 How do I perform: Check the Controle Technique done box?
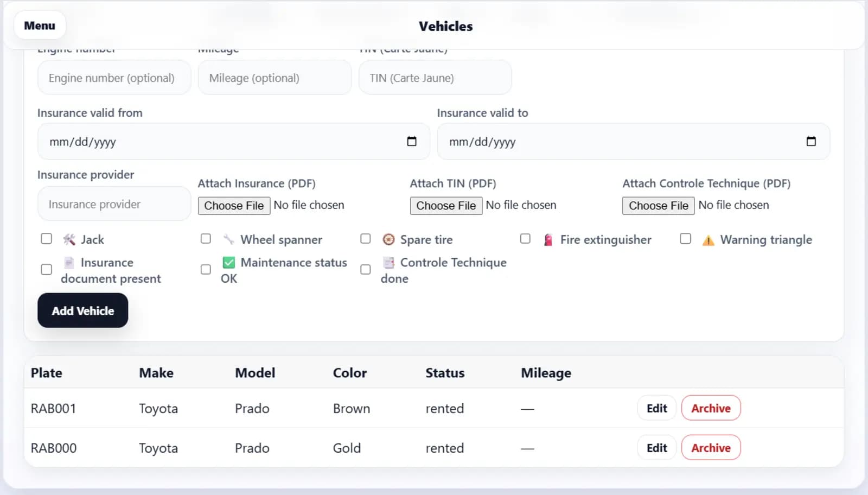coord(366,270)
